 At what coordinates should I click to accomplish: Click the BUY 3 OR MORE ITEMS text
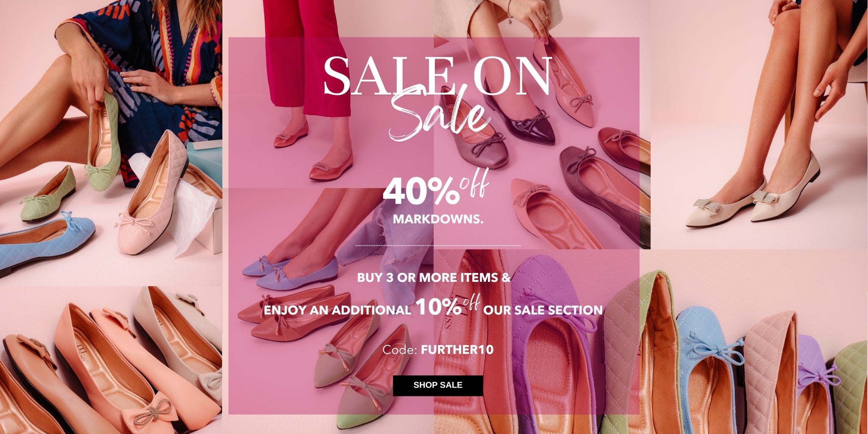pos(434,278)
